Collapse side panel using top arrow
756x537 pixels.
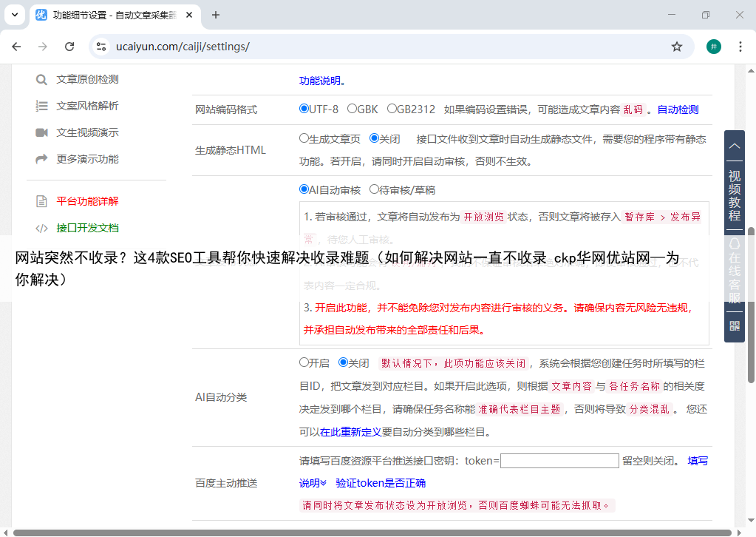point(735,146)
